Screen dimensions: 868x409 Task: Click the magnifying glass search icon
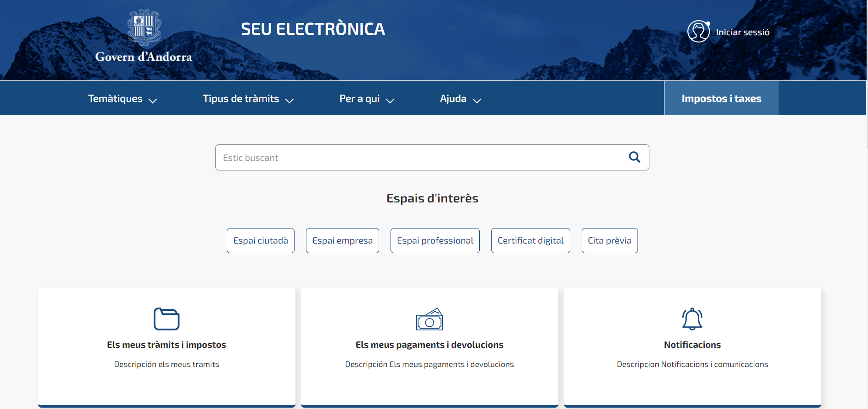pos(634,157)
